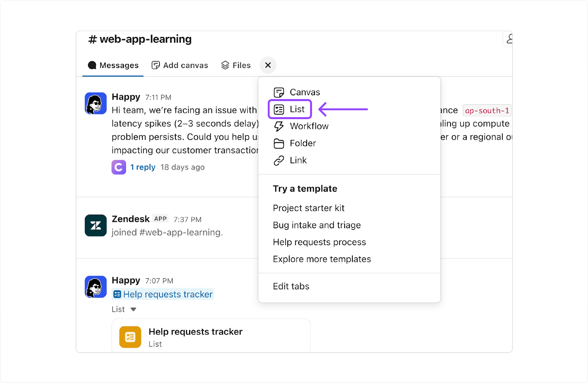
Task: Click the Link icon in the menu
Action: click(279, 160)
